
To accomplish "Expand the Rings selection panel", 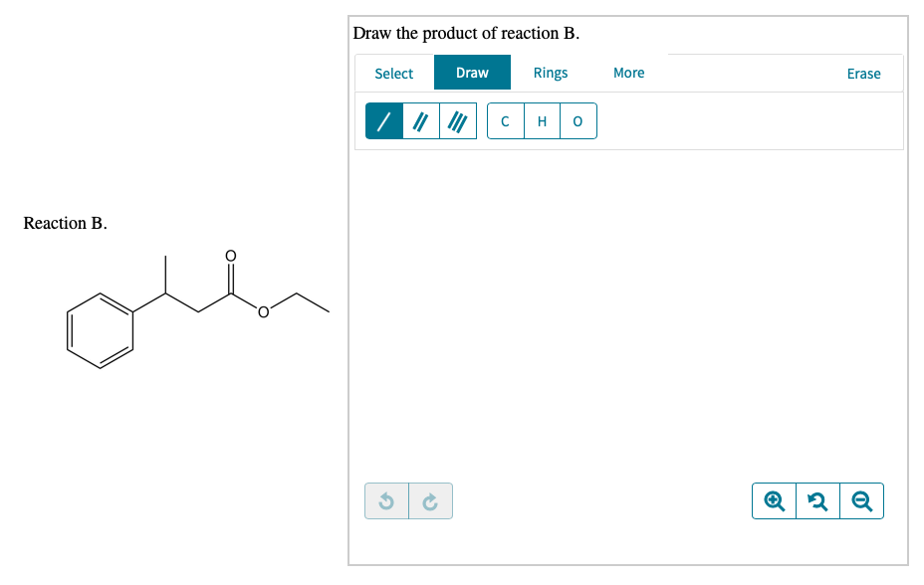I will 551,73.
